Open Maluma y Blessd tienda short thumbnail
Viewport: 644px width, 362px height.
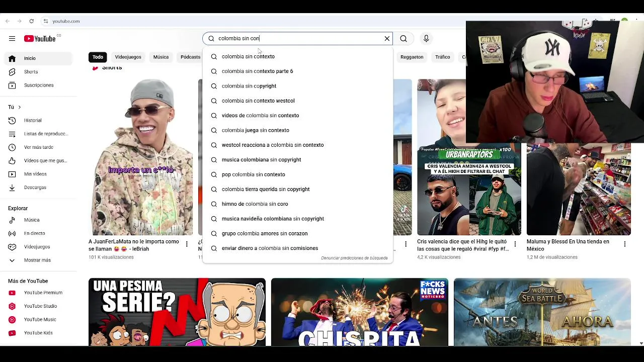pos(579,190)
